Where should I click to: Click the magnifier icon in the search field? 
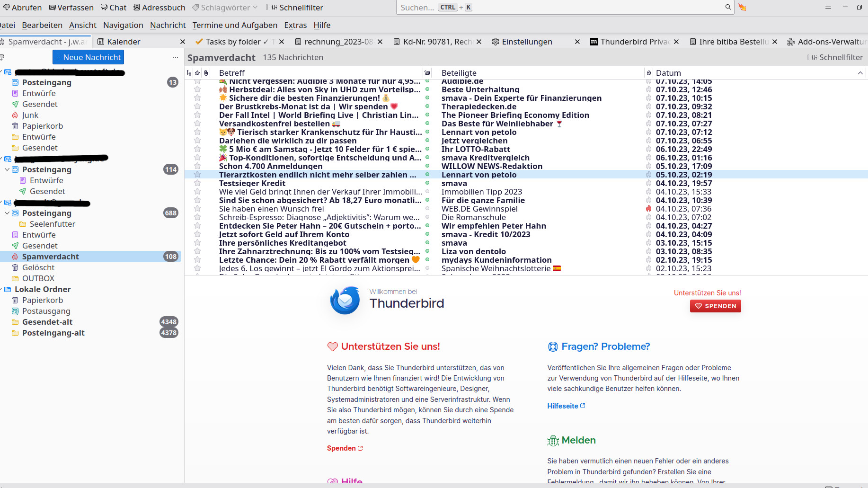[x=728, y=7]
